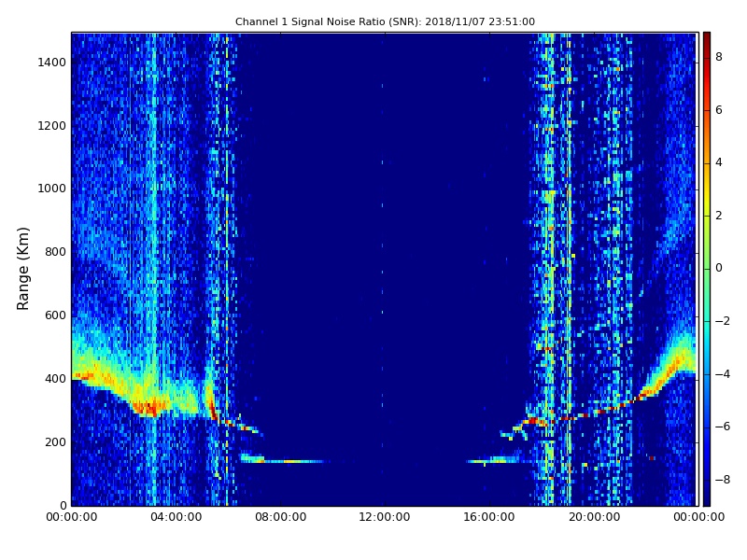The width and height of the screenshot is (747, 560).
Task: Click the 600 range tick label
Action: click(56, 315)
